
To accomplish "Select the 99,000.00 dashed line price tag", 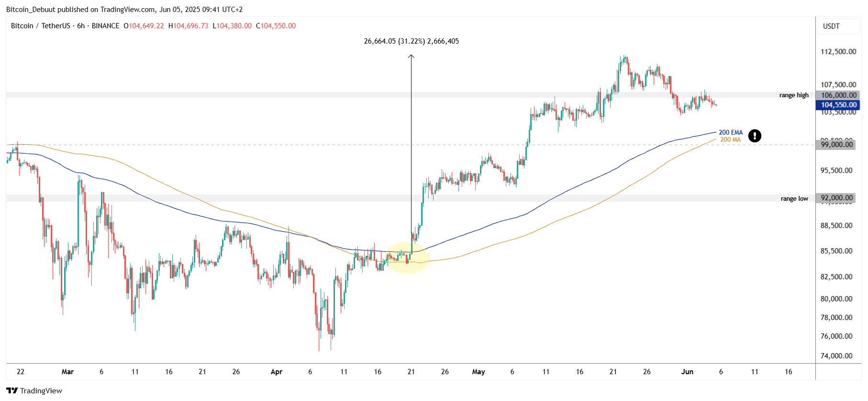I will click(x=836, y=145).
